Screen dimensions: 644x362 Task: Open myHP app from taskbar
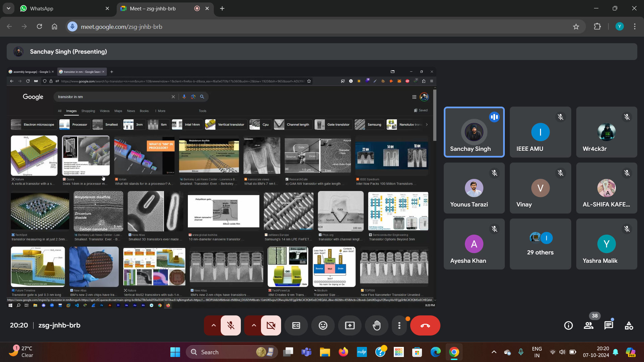(x=362, y=352)
